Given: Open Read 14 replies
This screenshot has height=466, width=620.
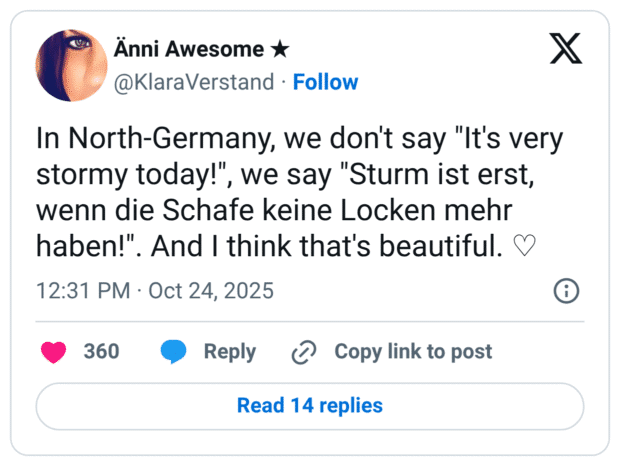Looking at the screenshot, I should [309, 406].
